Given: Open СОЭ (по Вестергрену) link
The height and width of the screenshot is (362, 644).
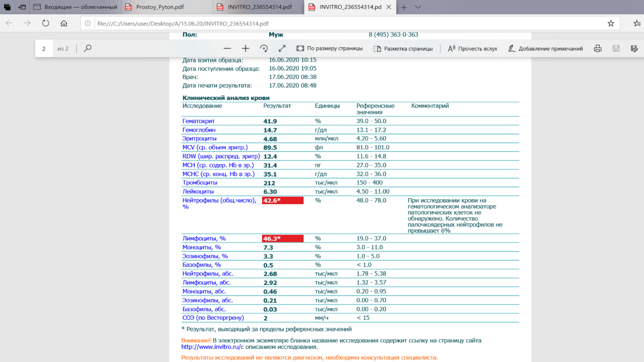Looking at the screenshot, I should tap(213, 318).
